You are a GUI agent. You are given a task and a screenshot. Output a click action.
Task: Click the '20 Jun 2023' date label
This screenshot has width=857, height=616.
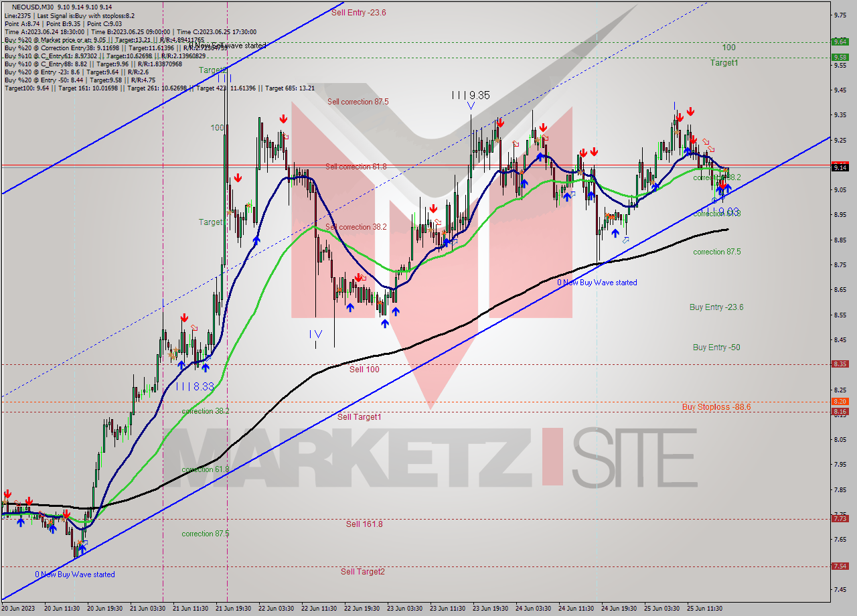[19, 609]
